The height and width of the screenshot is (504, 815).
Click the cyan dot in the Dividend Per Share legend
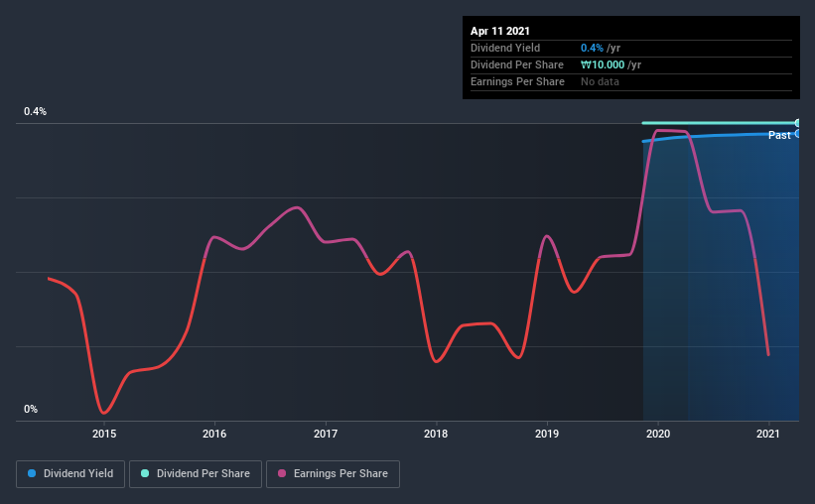pyautogui.click(x=145, y=474)
